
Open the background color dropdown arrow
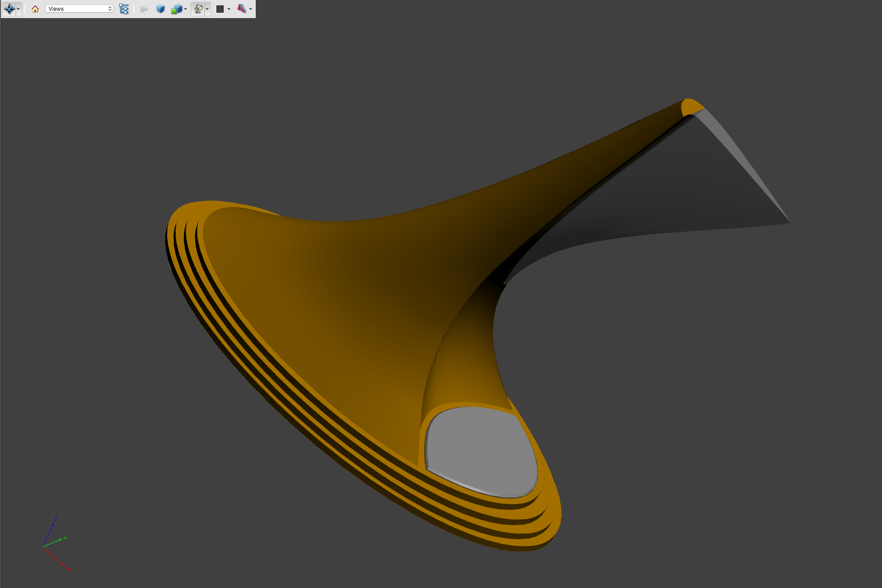click(229, 9)
